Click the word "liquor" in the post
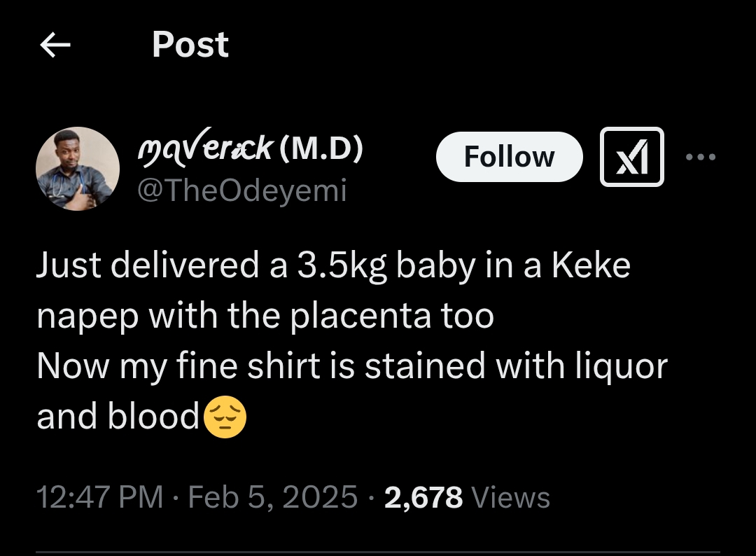 [x=619, y=367]
